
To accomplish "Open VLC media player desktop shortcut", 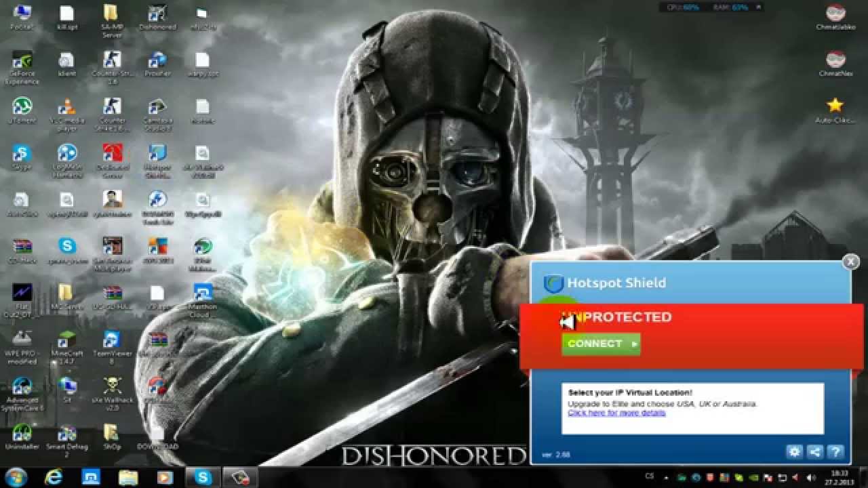I will pos(66,115).
